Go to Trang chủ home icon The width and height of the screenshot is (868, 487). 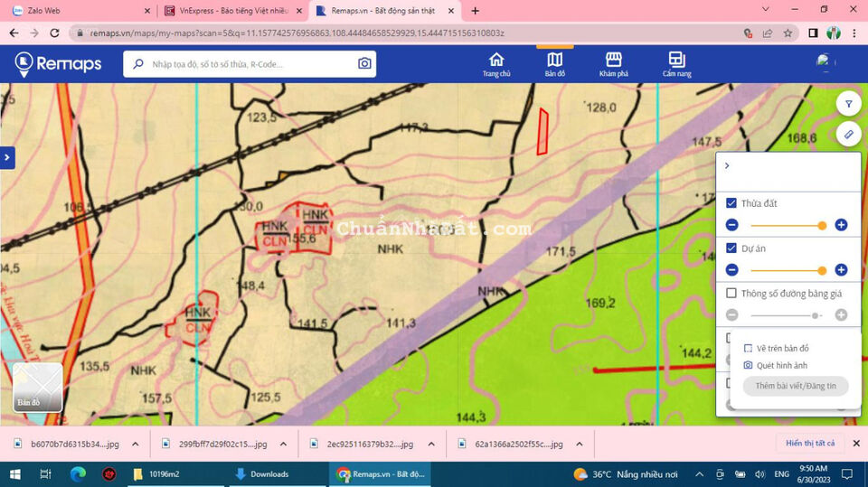tap(495, 64)
